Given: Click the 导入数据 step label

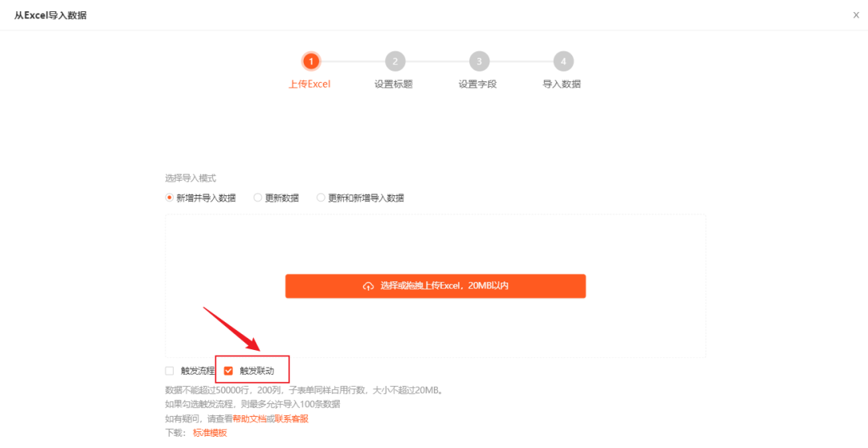Looking at the screenshot, I should [562, 84].
